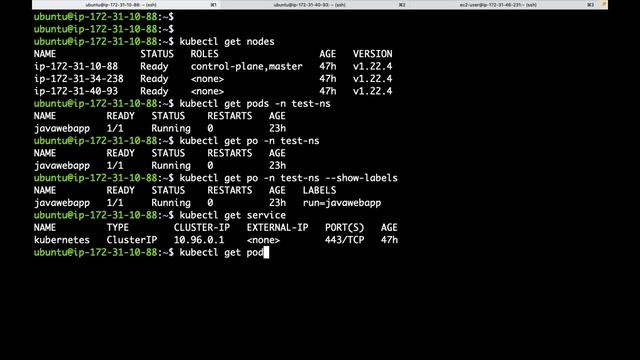Click the EXTERNAL-IP column header
Image resolution: width=640 pixels, height=360 pixels.
277,227
